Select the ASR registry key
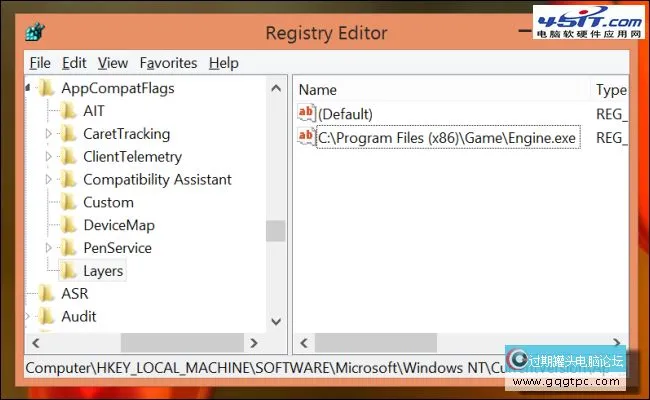The height and width of the screenshot is (400, 650). click(x=74, y=294)
